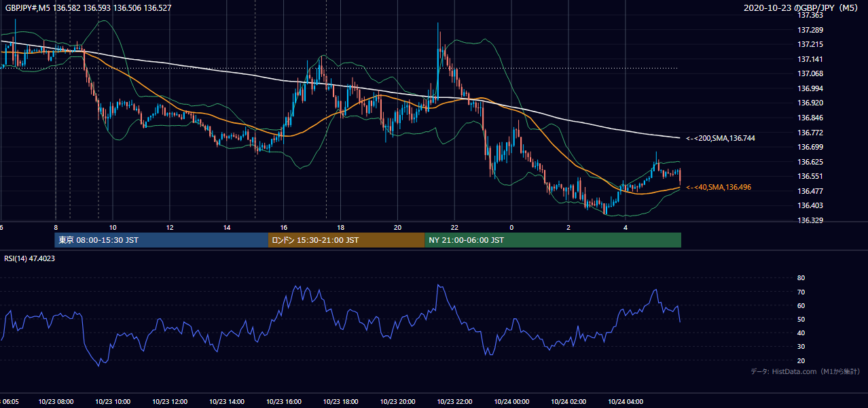This screenshot has width=868, height=408.
Task: Click hour tick 22 under the price chart
Action: [x=455, y=227]
